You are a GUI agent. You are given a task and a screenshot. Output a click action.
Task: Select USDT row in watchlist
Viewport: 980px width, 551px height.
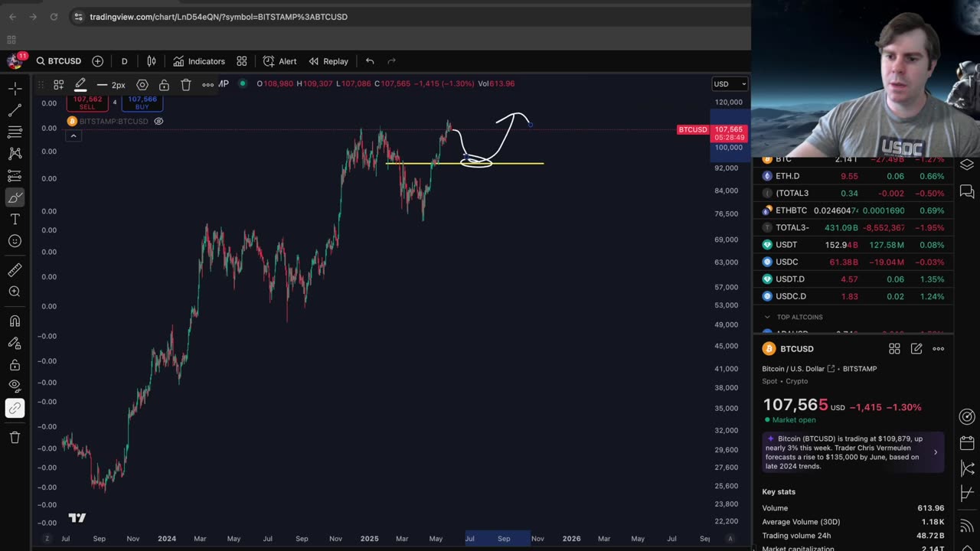click(x=852, y=245)
